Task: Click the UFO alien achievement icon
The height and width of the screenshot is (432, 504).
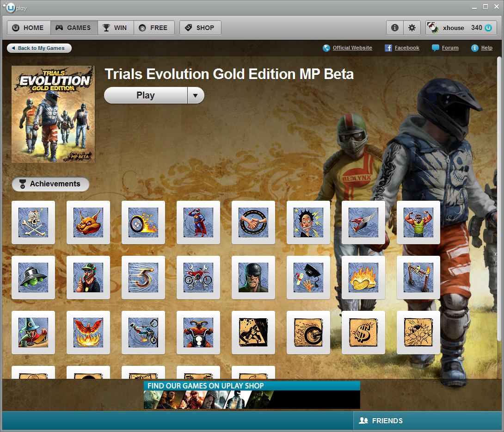Action: [x=33, y=278]
